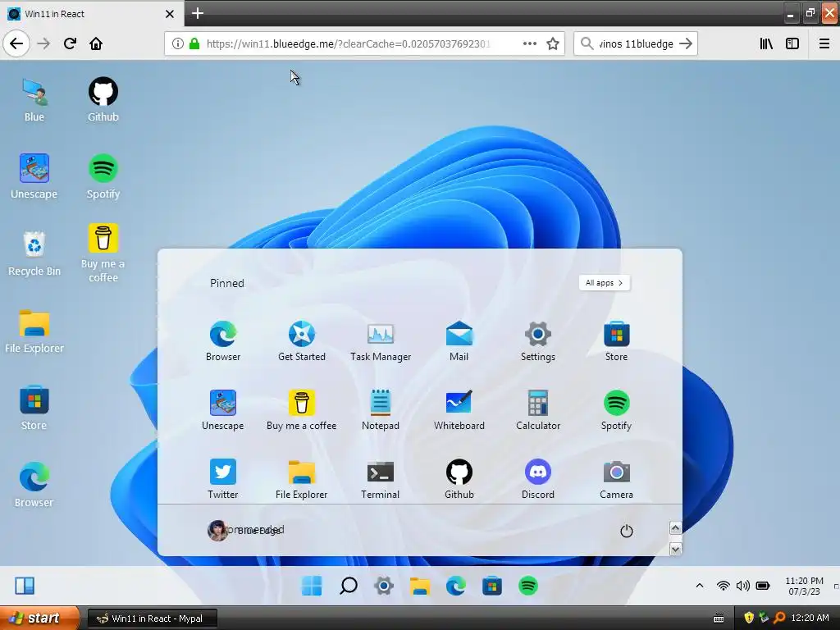840x630 pixels.
Task: Open Store icon on the Win11 taskbar
Action: pos(492,586)
